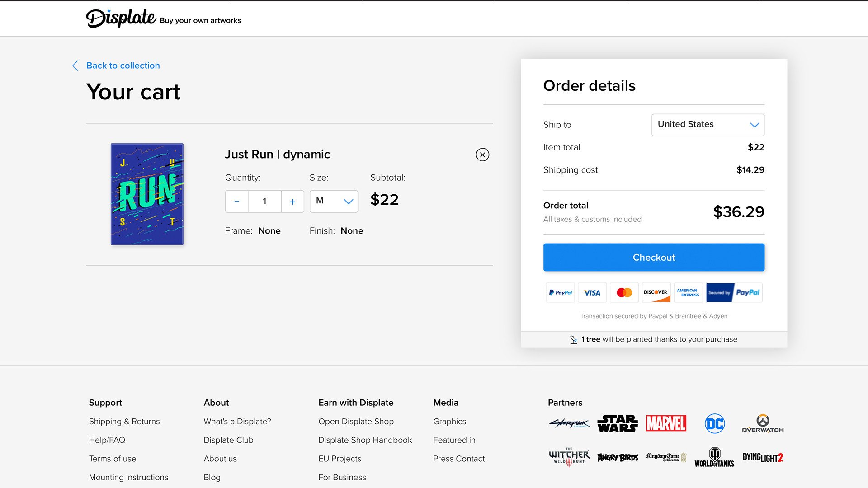Click the Visa card icon
Image resolution: width=868 pixels, height=488 pixels.
(592, 293)
